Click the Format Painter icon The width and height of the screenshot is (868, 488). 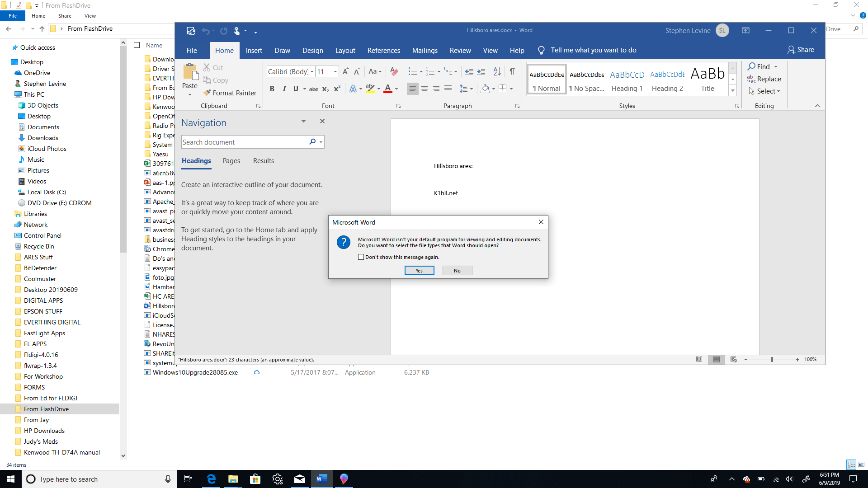pos(208,93)
